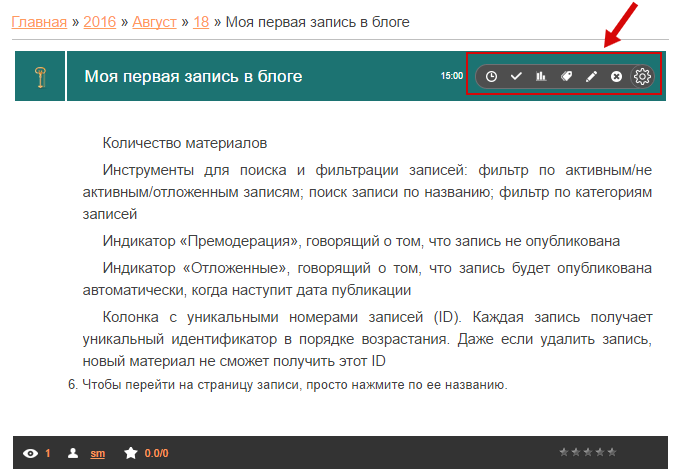Screen dimensions: 679x471
Task: Delete the post with X icon
Action: point(616,76)
